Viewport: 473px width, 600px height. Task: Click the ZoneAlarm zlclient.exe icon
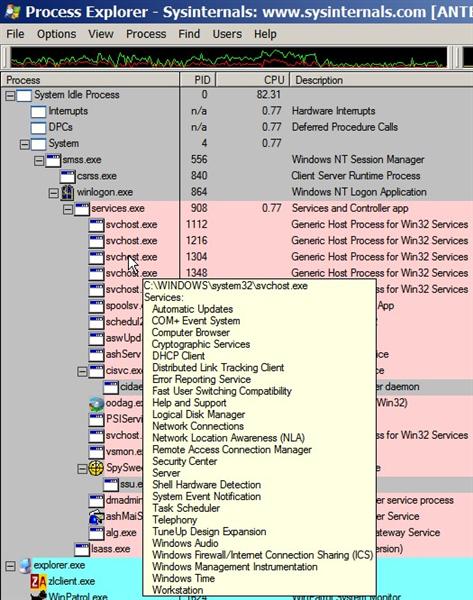(x=38, y=582)
